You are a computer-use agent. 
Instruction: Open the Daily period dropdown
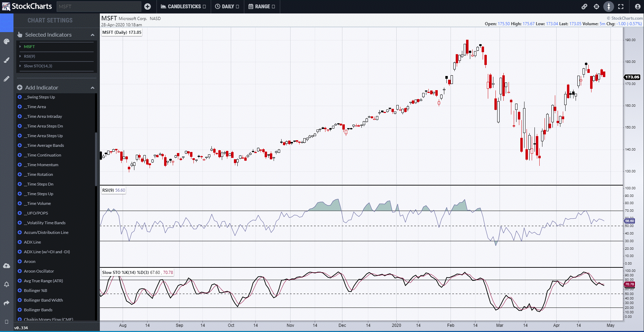(x=227, y=7)
